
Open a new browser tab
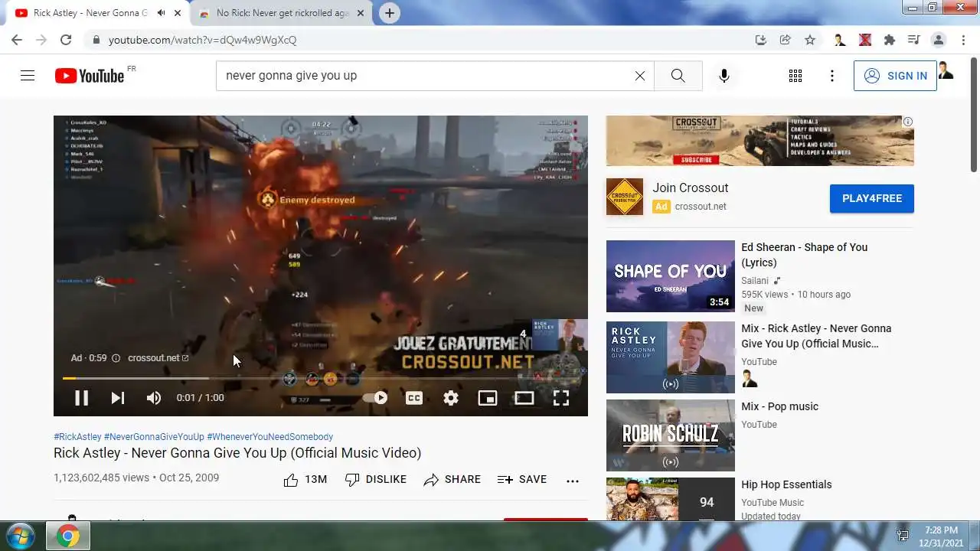coord(390,13)
